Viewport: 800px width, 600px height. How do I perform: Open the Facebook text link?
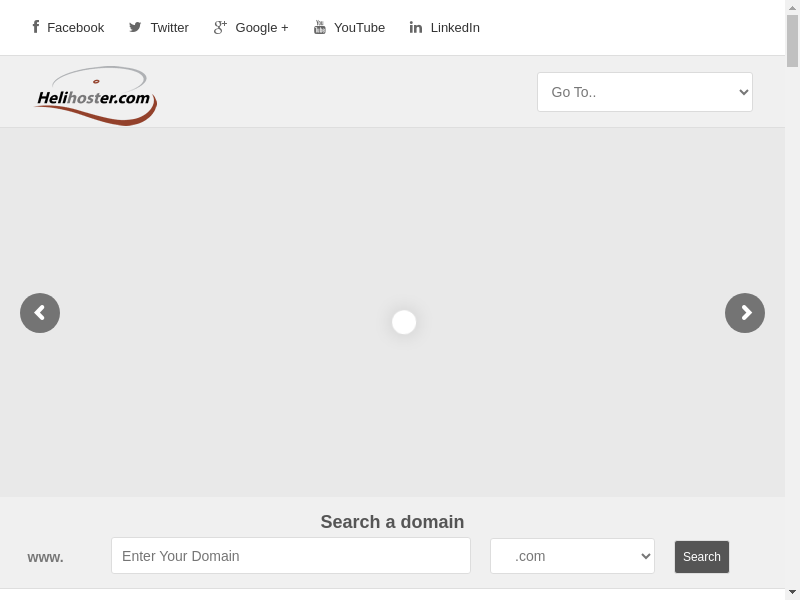(75, 28)
